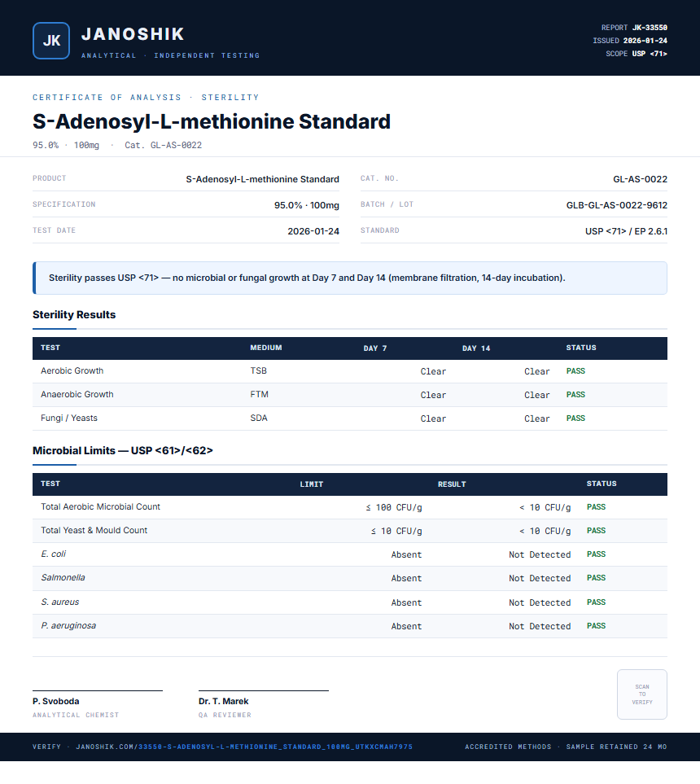
Task: Click the PASS status for Aerobic Growth
Action: 575,371
